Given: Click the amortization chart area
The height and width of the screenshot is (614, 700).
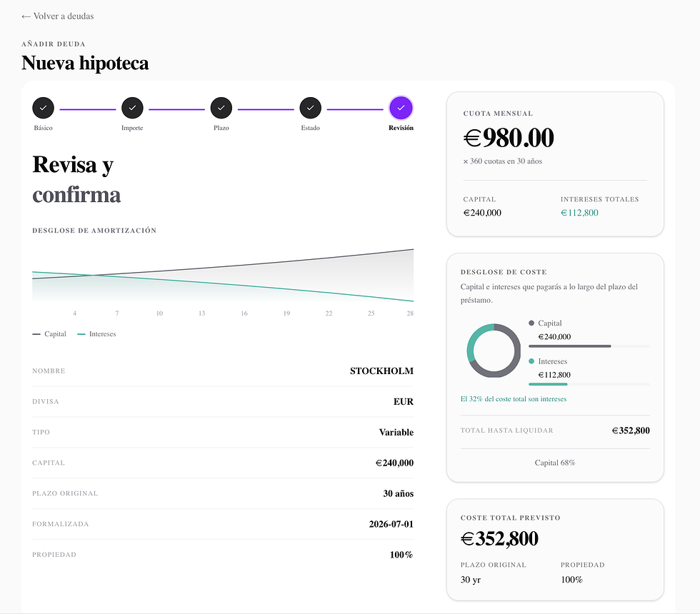Looking at the screenshot, I should pyautogui.click(x=223, y=276).
